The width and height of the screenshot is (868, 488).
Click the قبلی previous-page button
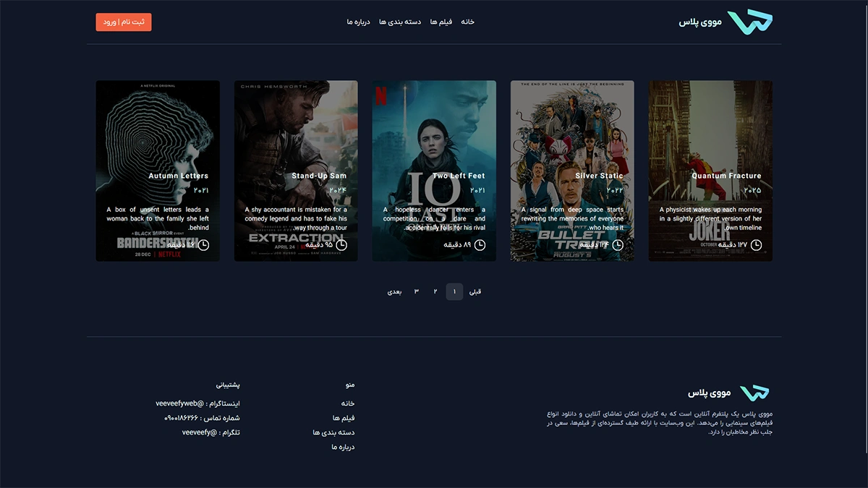pos(475,291)
